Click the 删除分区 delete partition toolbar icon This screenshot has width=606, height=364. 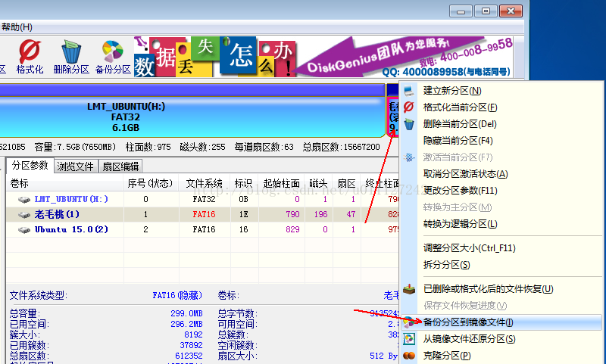pos(71,57)
